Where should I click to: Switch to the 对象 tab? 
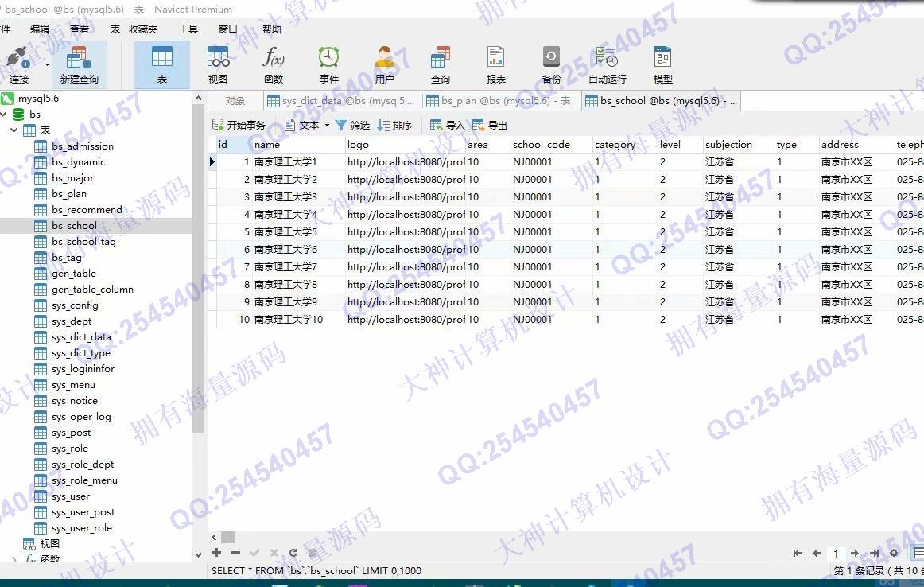(x=235, y=101)
